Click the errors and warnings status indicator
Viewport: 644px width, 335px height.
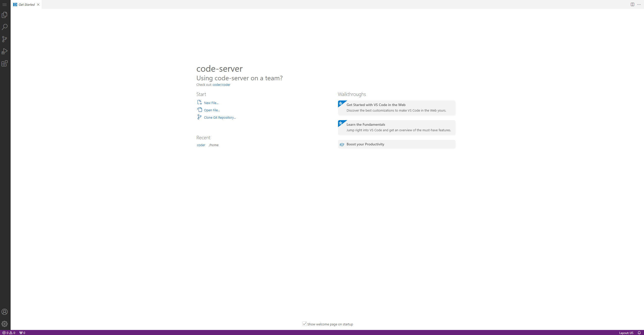pos(9,333)
